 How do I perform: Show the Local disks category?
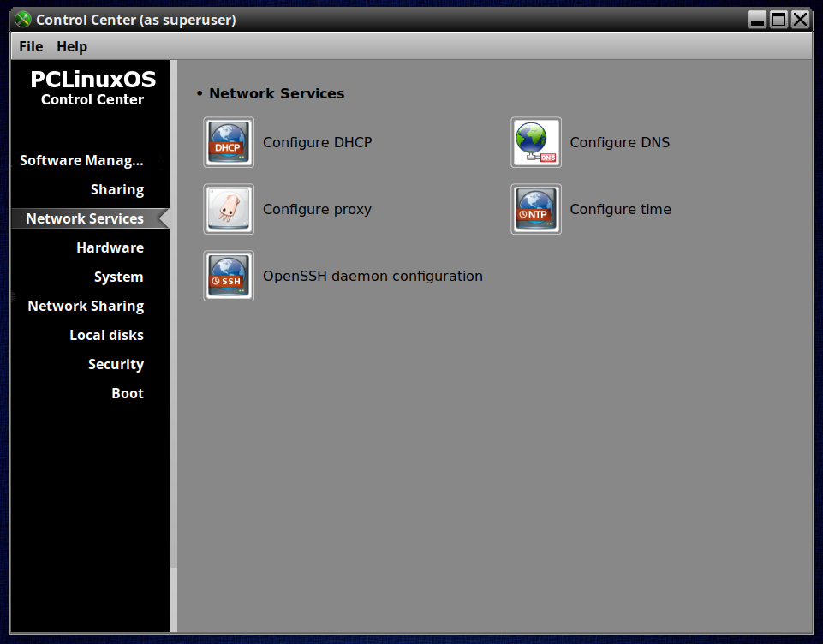[x=106, y=335]
